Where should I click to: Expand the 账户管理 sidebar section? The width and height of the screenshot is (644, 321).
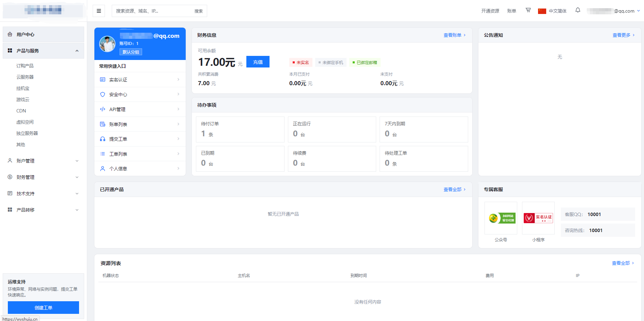(43, 161)
